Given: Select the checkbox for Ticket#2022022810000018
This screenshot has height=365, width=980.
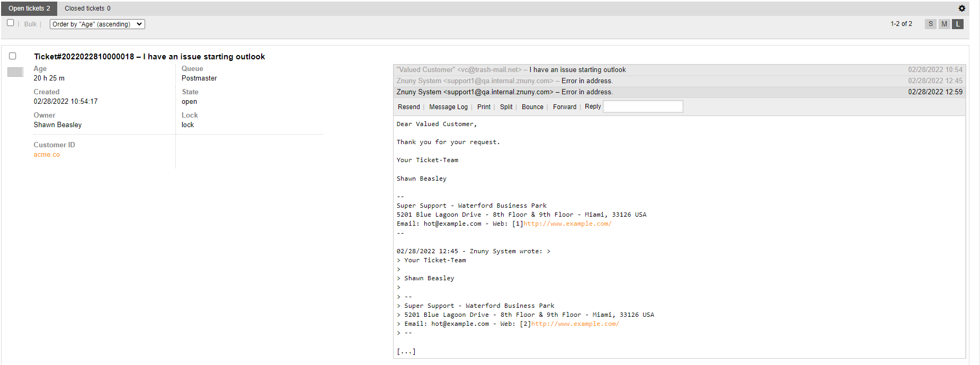Looking at the screenshot, I should (13, 56).
